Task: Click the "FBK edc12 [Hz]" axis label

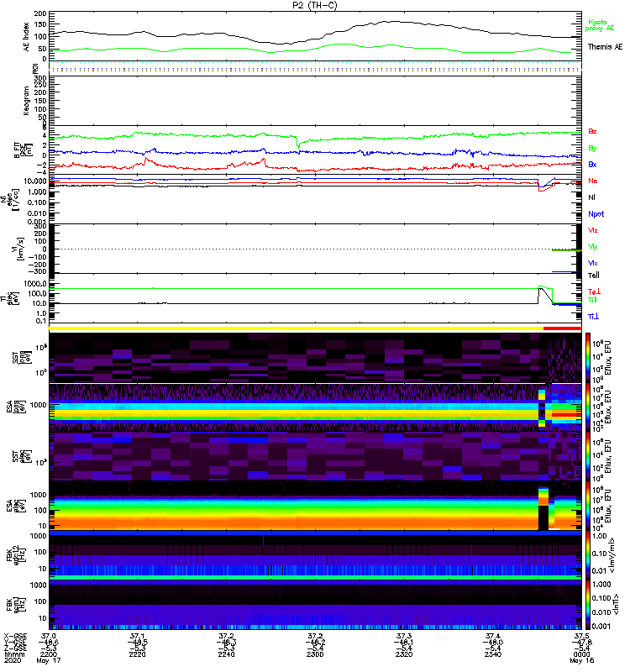Action: 14,554
